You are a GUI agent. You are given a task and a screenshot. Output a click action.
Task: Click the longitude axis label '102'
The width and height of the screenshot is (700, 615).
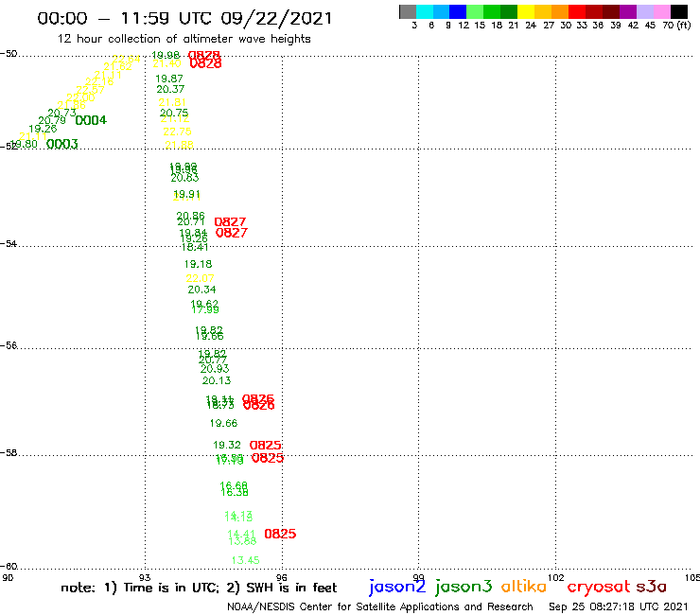(555, 577)
